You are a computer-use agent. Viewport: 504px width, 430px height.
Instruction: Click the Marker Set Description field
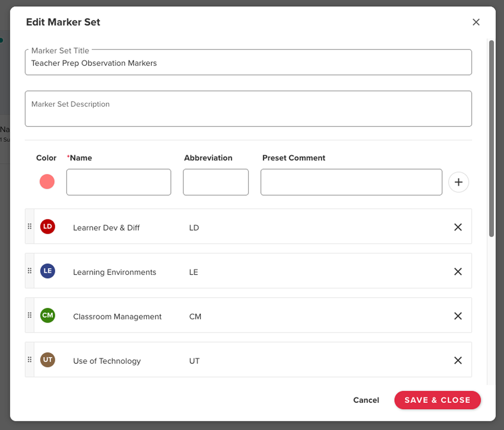coord(248,108)
